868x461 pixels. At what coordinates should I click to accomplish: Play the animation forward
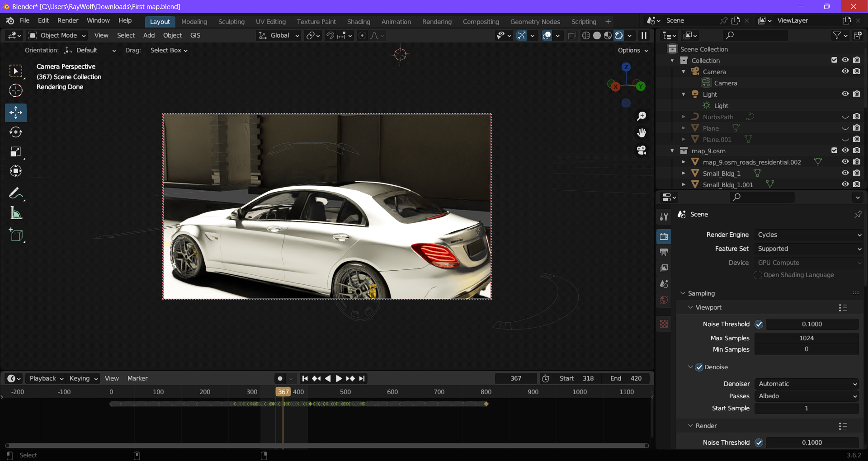tap(339, 379)
